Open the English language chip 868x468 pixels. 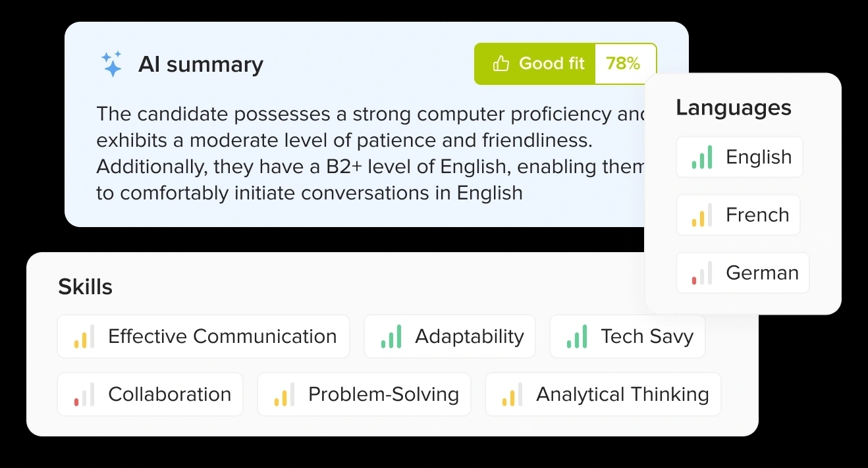[x=740, y=157]
